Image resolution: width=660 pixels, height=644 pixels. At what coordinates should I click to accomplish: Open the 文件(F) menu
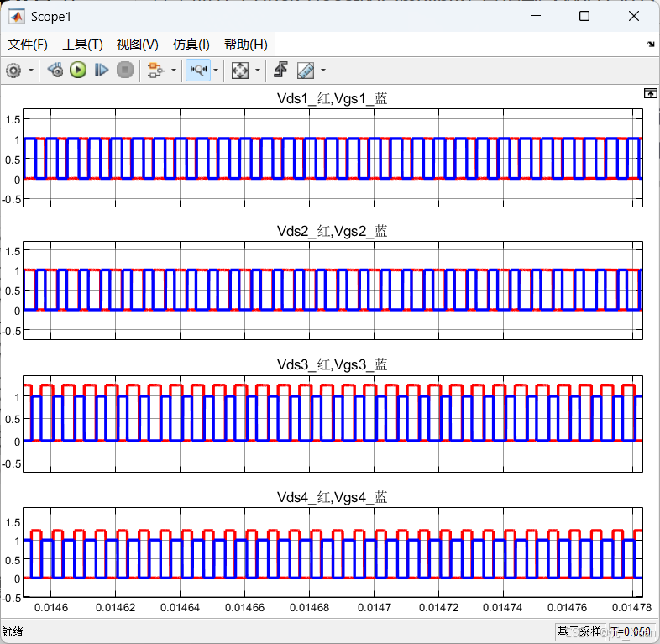tap(28, 45)
